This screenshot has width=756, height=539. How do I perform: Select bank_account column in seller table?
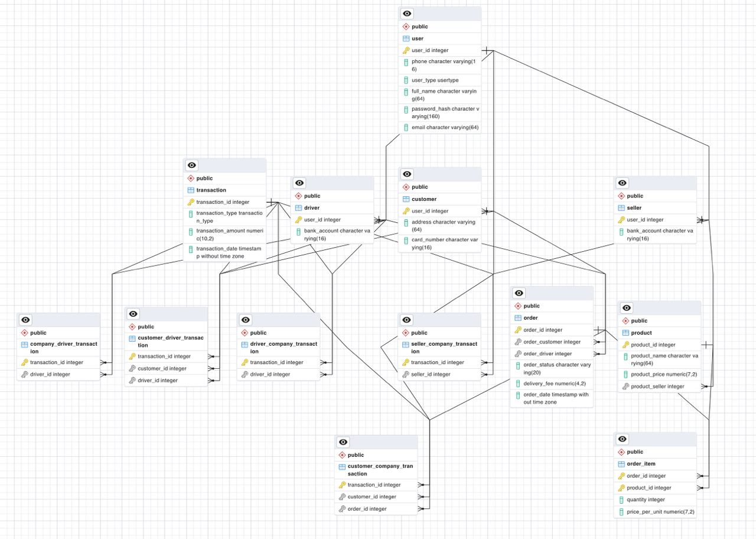(655, 235)
